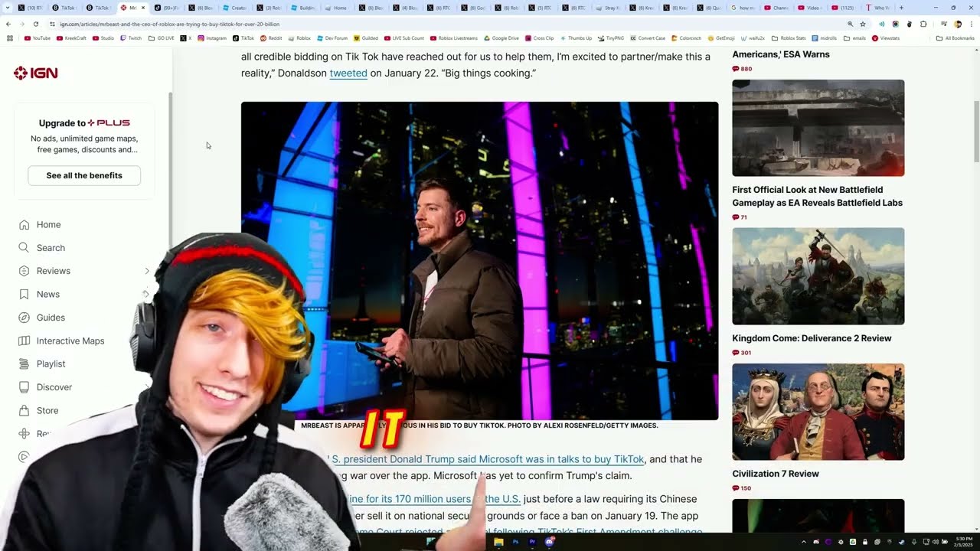The height and width of the screenshot is (551, 980).
Task: Switch to the Who W tab
Action: (879, 8)
